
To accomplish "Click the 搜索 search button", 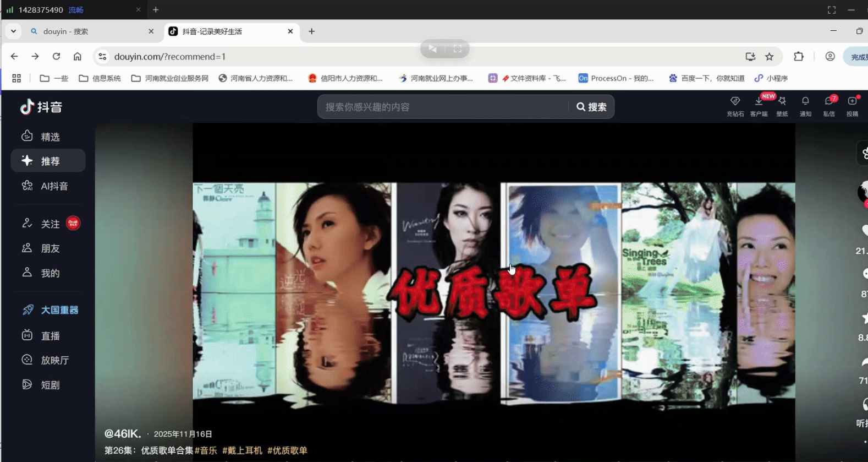I will (591, 107).
